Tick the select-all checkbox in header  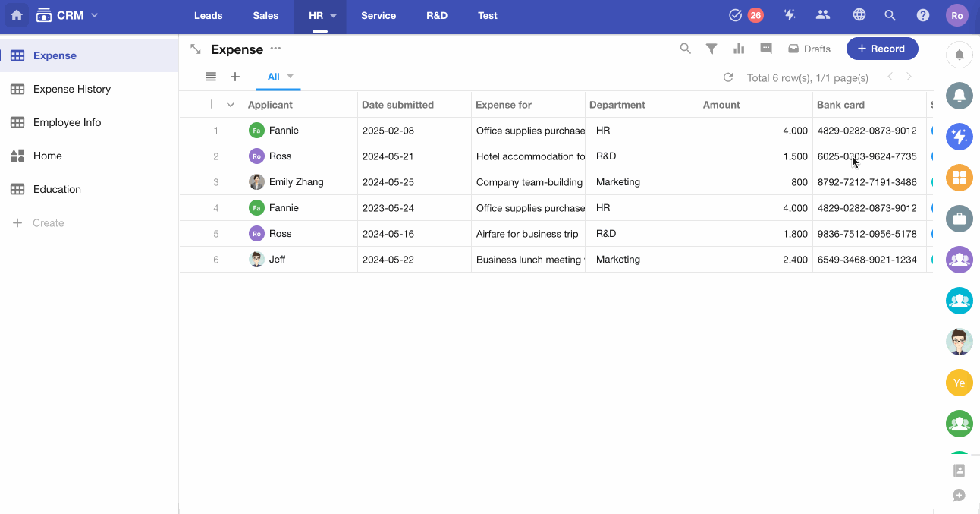[x=216, y=105]
